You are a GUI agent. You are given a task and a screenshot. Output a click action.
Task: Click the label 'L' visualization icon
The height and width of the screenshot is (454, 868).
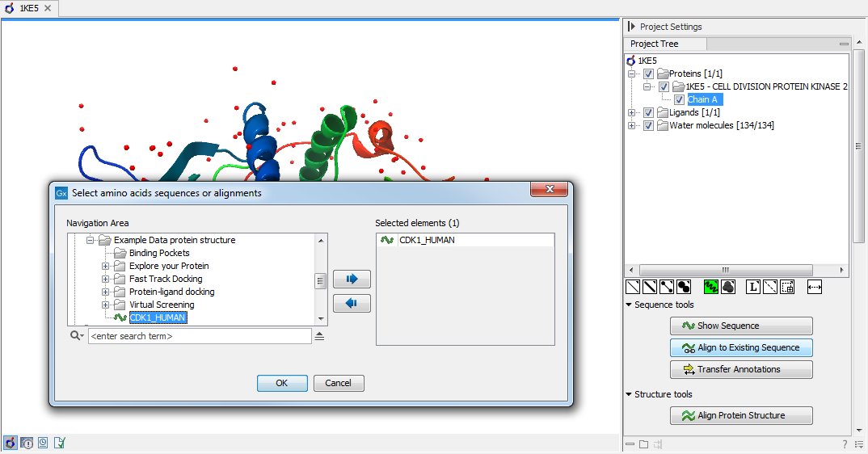[753, 287]
